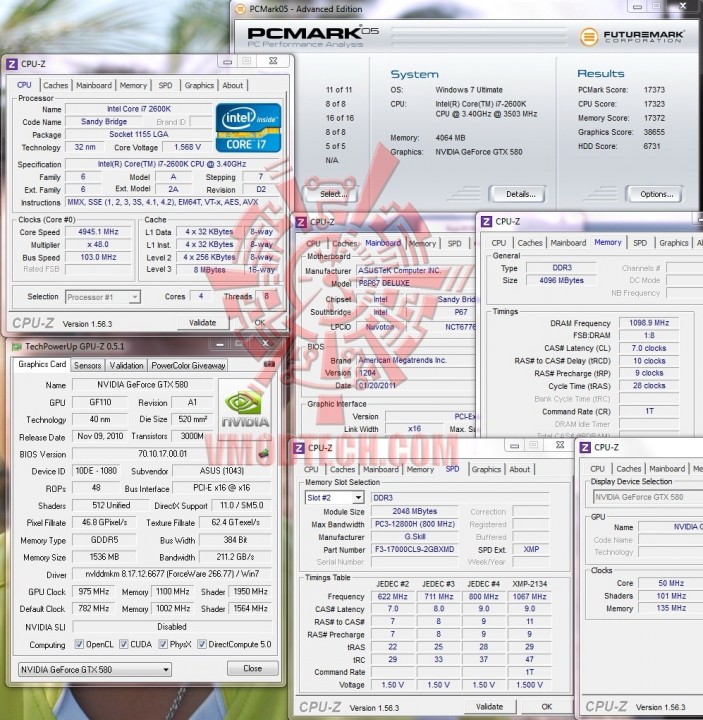Click the CPU-Z icon in the Memory window title bar
This screenshot has height=720, width=703.
486,222
